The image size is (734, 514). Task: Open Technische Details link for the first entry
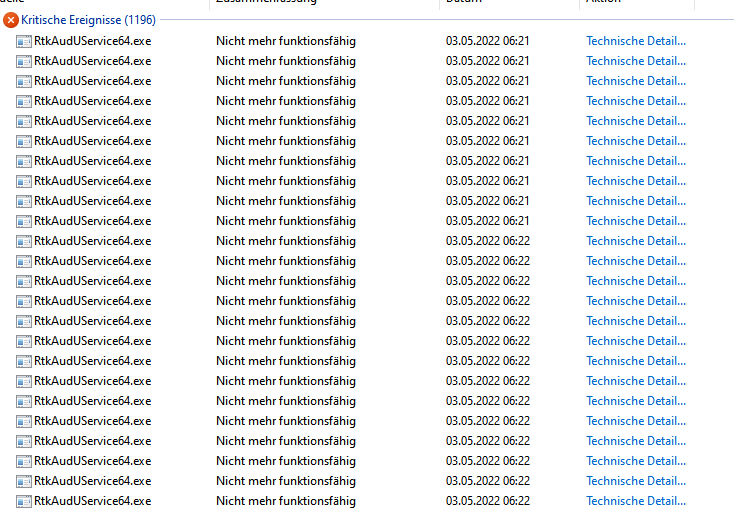(636, 41)
